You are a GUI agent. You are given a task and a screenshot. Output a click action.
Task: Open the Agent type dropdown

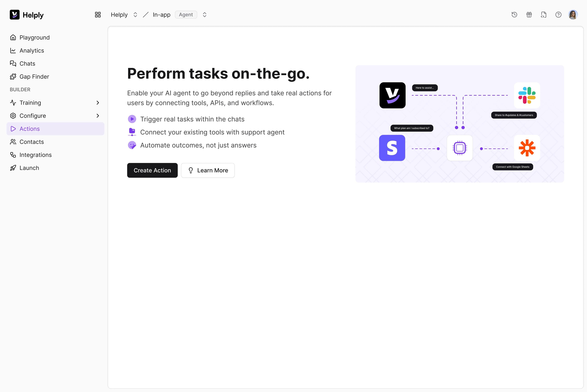(204, 15)
